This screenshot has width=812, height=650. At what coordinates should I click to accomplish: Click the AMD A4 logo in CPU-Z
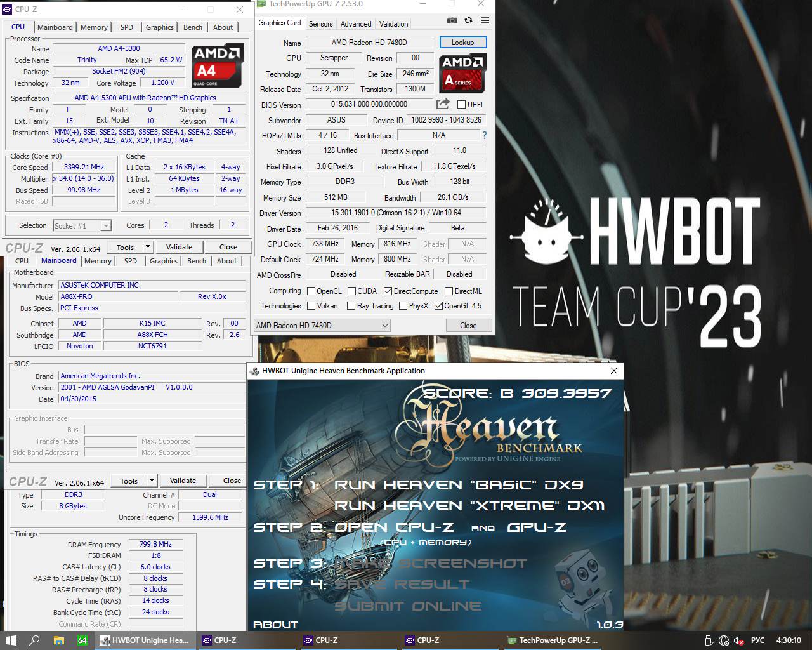tap(218, 65)
